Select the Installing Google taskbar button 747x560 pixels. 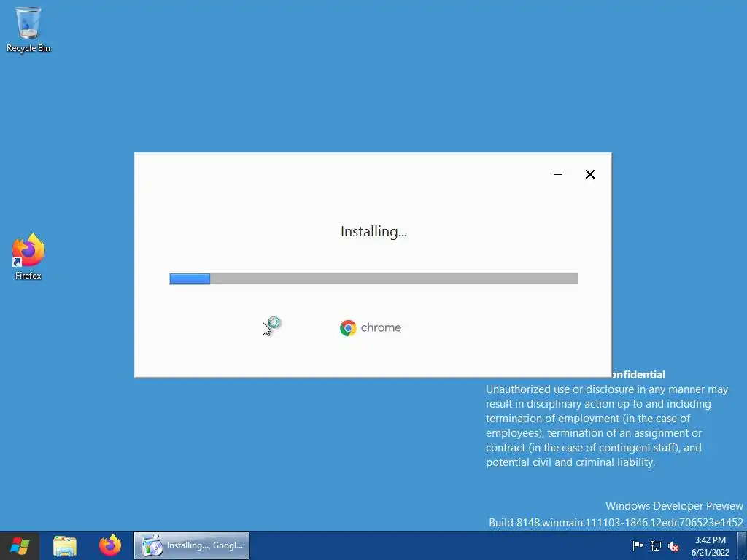192,545
